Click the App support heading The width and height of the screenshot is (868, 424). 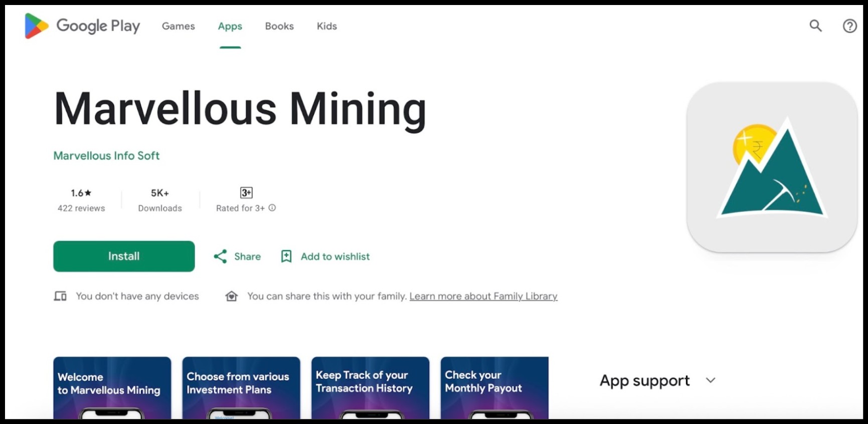click(645, 381)
